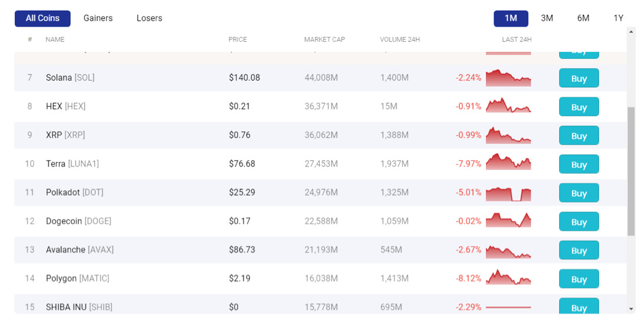644x321 pixels.
Task: Show the Losers tab
Action: tap(149, 18)
